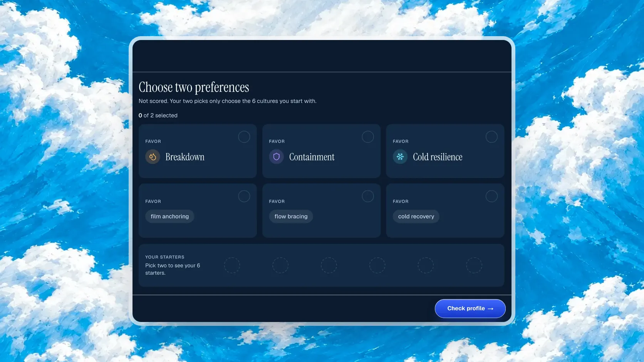The width and height of the screenshot is (644, 362).
Task: Click the Containment shield icon
Action: coord(276,157)
